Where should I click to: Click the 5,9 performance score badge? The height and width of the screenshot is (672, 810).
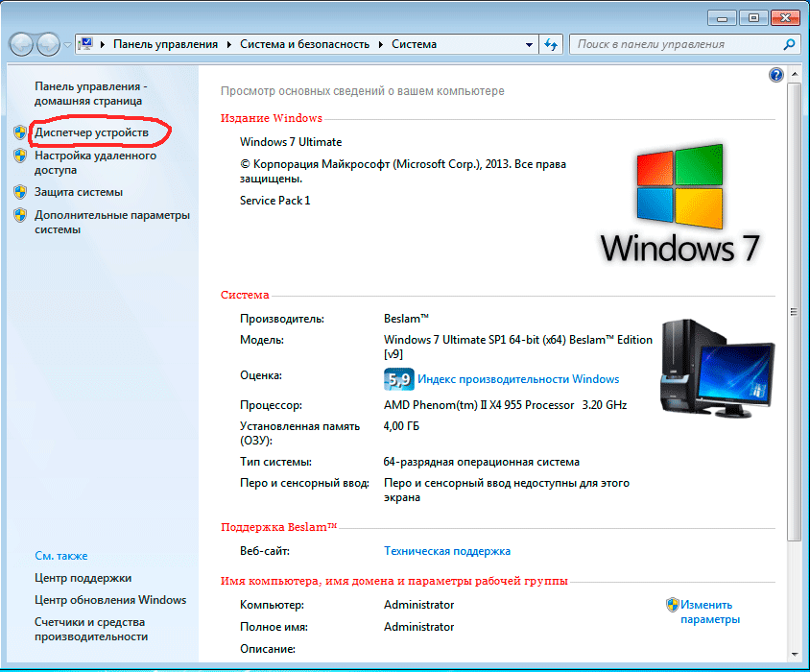pyautogui.click(x=399, y=379)
